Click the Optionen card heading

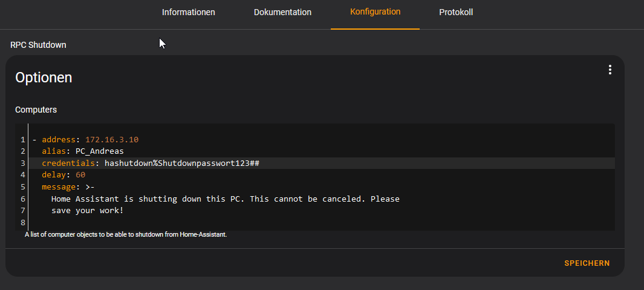[x=44, y=77]
